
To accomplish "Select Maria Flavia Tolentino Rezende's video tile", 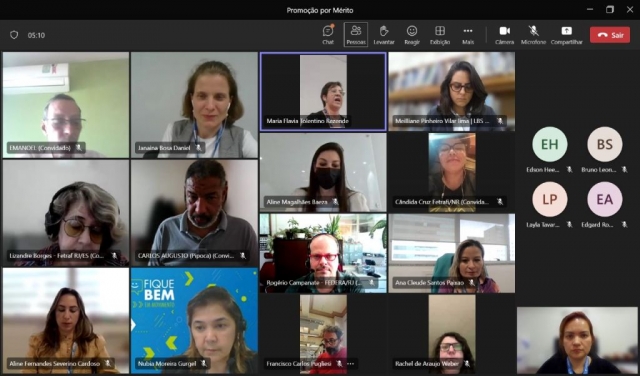I will [323, 91].
